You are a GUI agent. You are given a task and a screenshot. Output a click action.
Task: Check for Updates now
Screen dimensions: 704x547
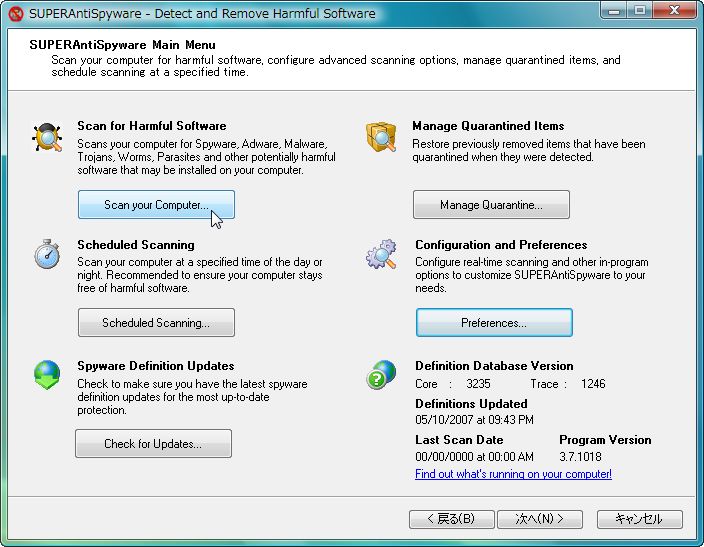(154, 444)
